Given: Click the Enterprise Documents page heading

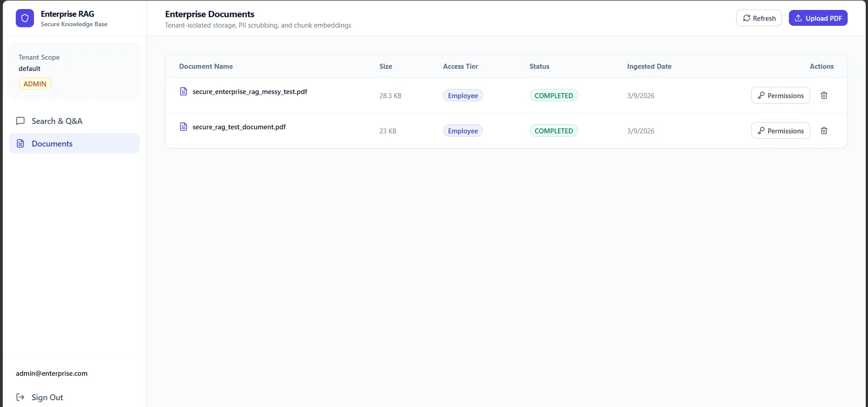Looking at the screenshot, I should tap(210, 14).
